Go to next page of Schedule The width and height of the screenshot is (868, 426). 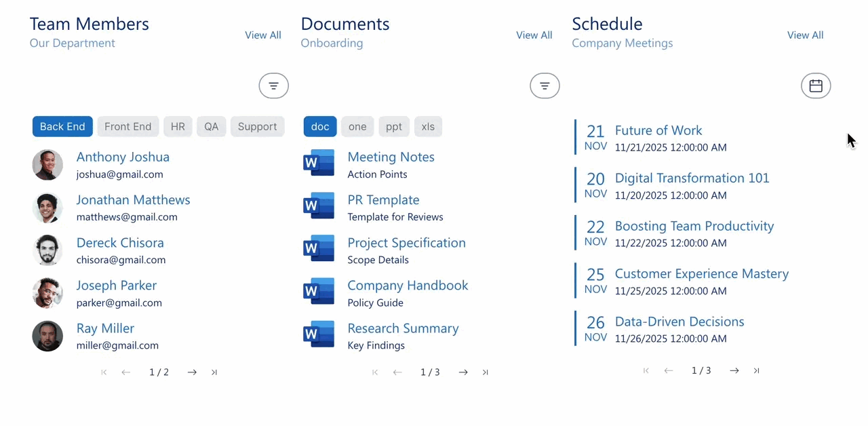point(734,370)
